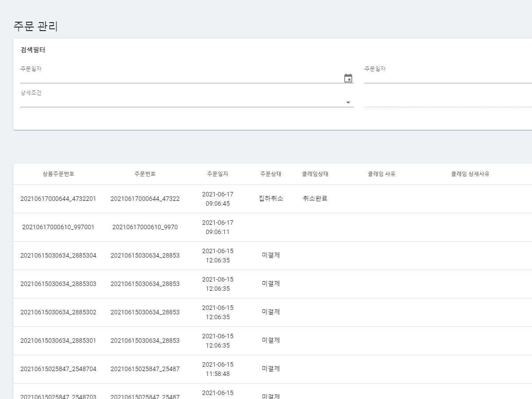Select cell 20210615030634_2885301
This screenshot has width=532, height=399.
(x=59, y=340)
